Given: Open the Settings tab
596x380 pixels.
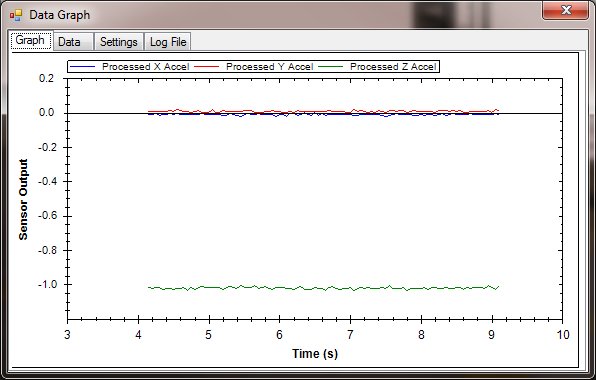Looking at the screenshot, I should coord(119,42).
